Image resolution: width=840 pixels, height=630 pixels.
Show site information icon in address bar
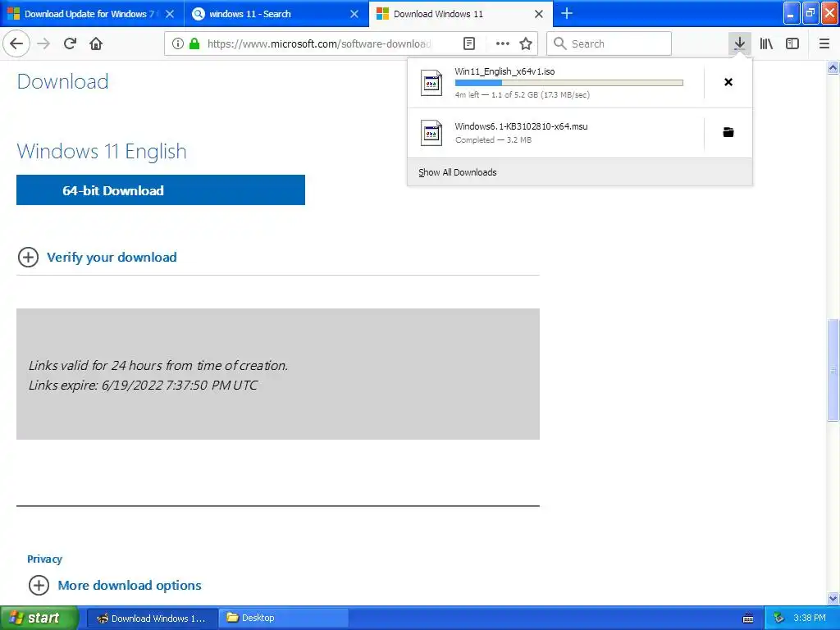(x=178, y=43)
